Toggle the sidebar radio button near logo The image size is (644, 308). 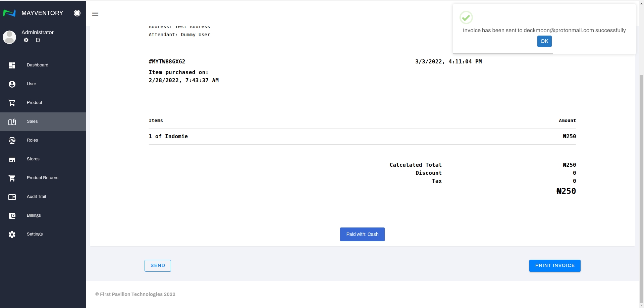[x=77, y=13]
